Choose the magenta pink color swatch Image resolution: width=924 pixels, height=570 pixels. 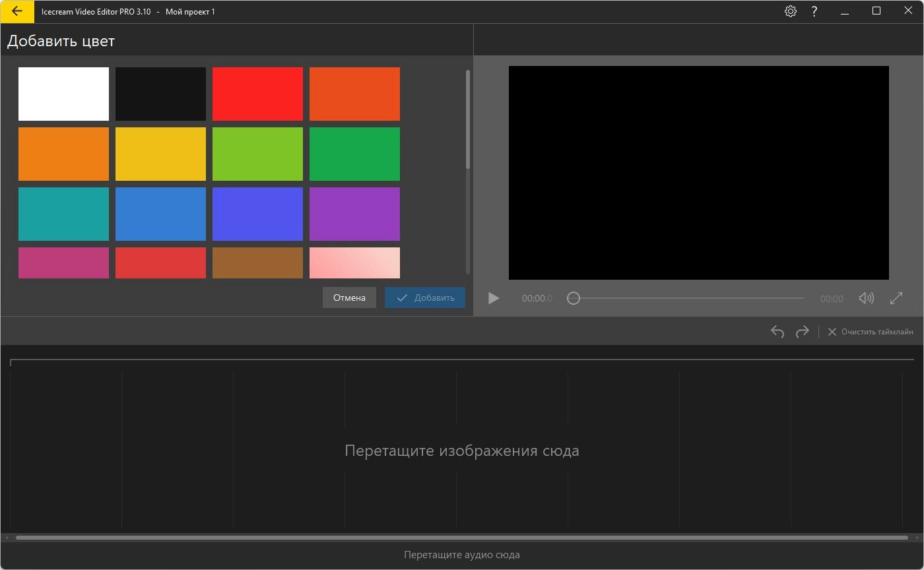click(63, 263)
